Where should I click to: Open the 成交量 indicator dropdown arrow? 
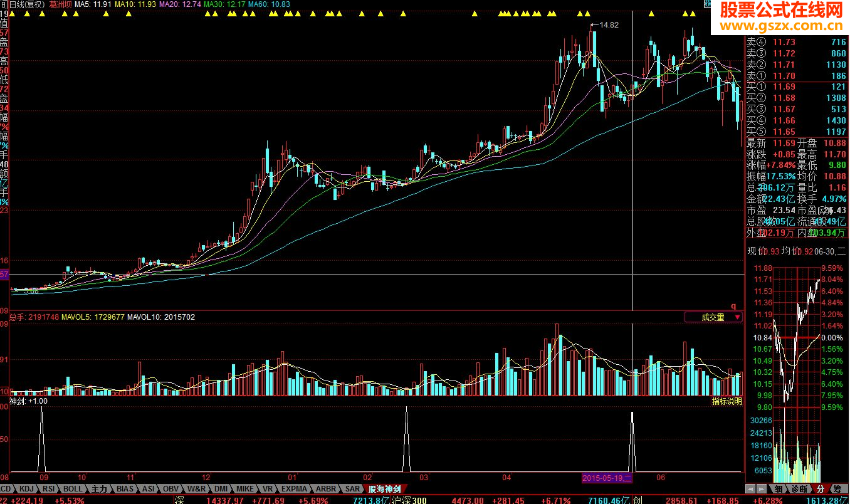(x=737, y=317)
